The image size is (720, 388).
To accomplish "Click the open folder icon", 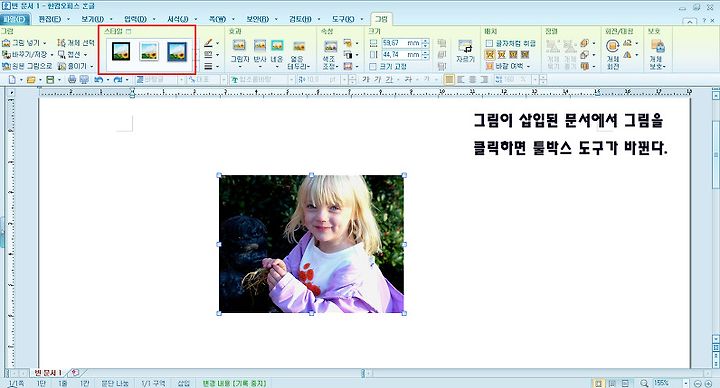I will [31, 80].
